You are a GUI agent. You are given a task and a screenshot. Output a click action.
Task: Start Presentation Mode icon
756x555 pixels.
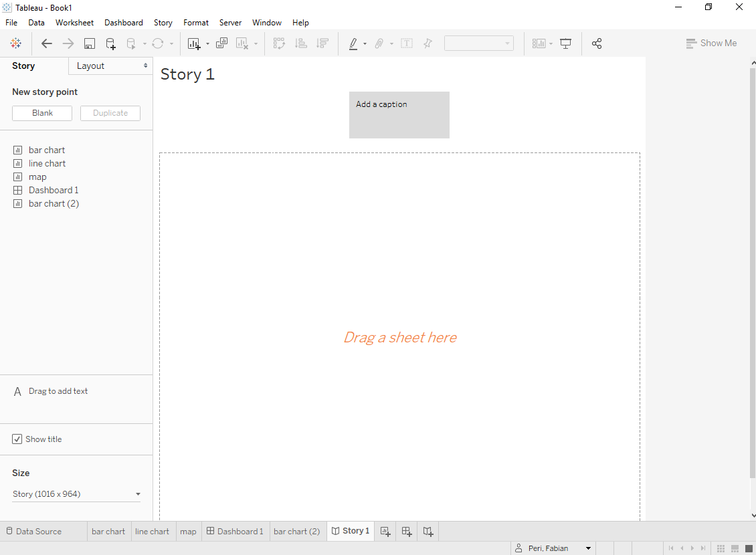[x=565, y=43]
